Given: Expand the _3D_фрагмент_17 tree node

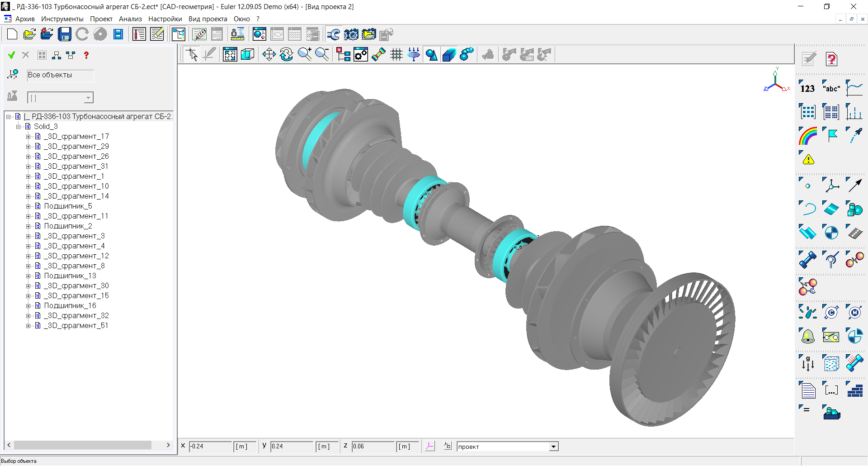Looking at the screenshot, I should click(x=28, y=137).
